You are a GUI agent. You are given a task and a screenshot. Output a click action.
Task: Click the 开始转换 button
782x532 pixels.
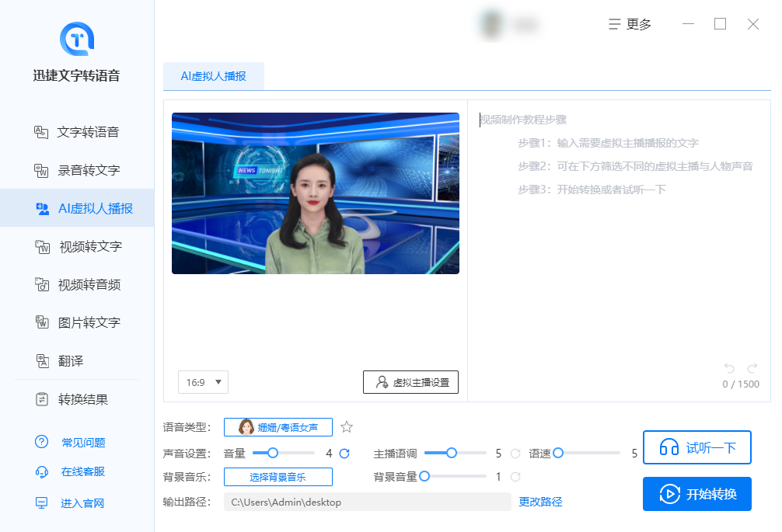click(x=696, y=494)
